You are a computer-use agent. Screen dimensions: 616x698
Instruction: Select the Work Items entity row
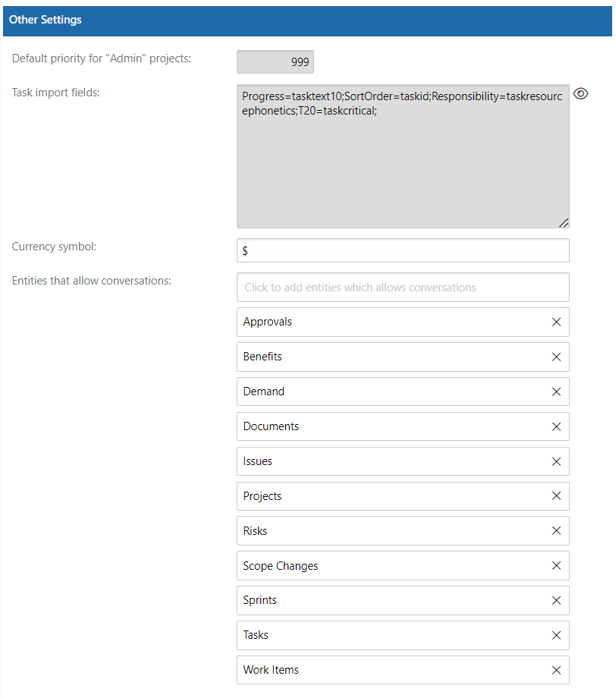[403, 670]
